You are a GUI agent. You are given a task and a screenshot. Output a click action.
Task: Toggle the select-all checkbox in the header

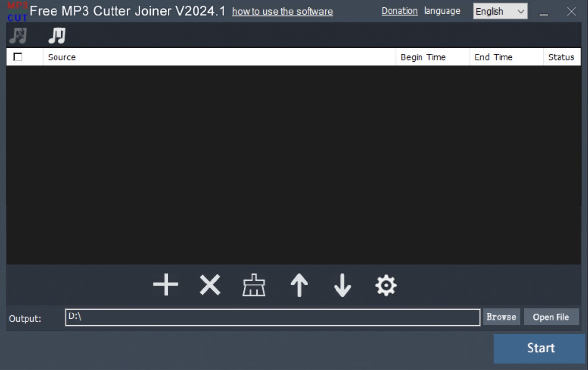18,57
